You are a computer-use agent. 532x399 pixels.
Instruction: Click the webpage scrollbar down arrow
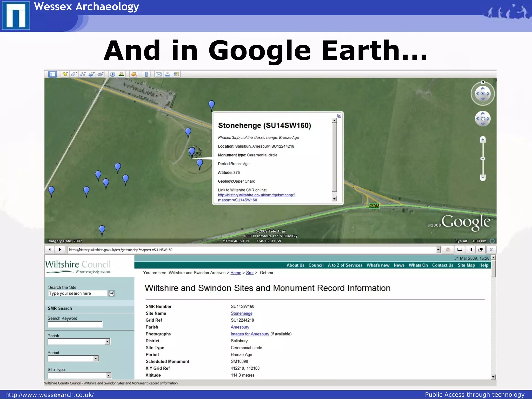(x=493, y=377)
